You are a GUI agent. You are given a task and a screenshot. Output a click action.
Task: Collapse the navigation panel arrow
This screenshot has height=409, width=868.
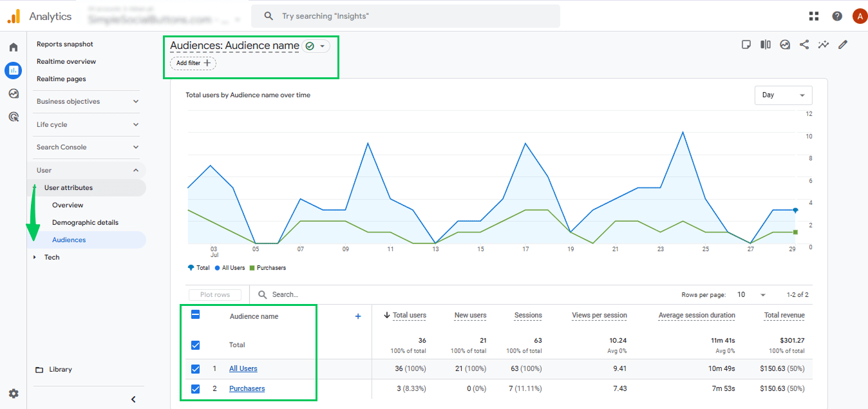coord(133,399)
